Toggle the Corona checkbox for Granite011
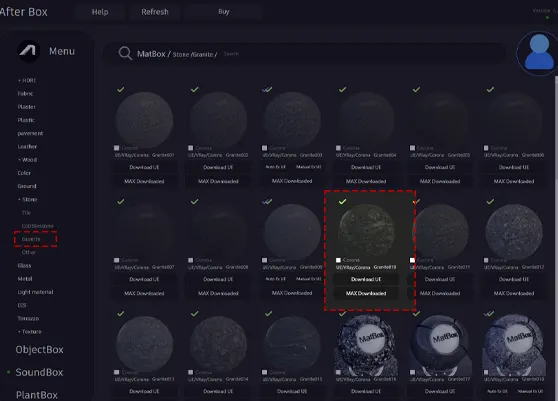Screen dimensions: 558x401 (412, 260)
